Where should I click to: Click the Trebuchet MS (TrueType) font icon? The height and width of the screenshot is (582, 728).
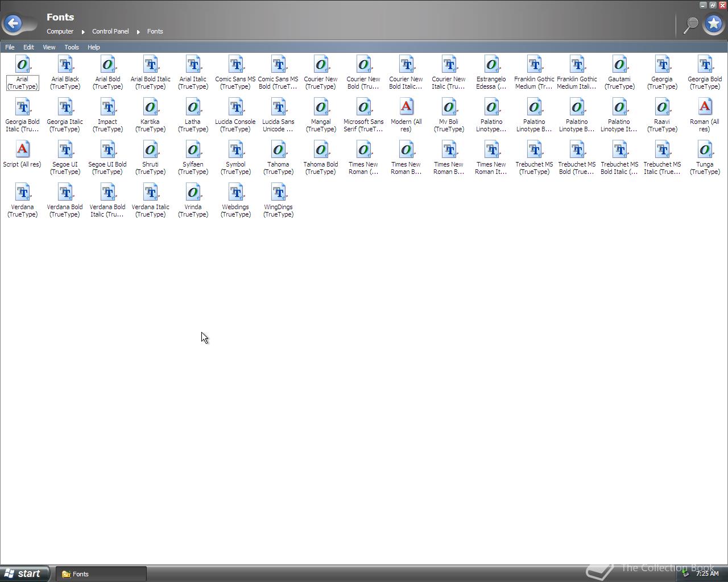coord(535,149)
